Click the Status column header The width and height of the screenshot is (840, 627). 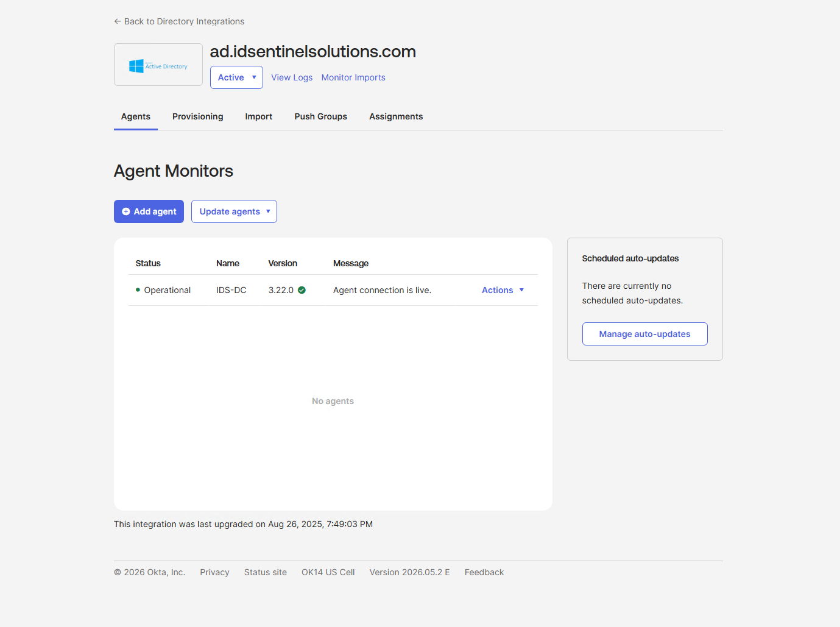(x=148, y=263)
